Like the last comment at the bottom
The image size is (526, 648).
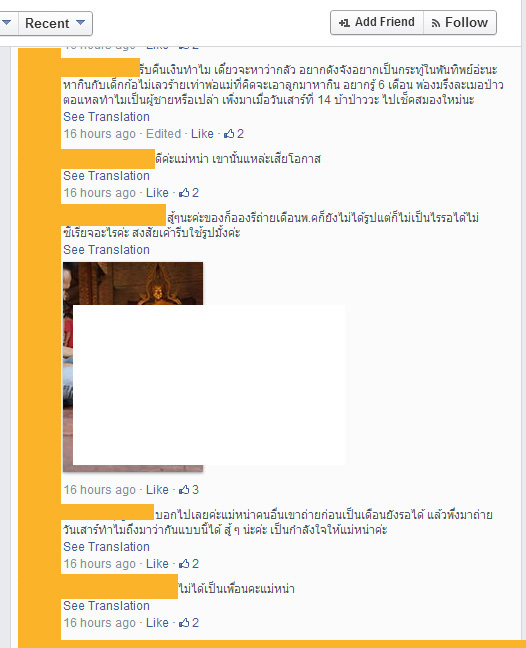click(157, 623)
